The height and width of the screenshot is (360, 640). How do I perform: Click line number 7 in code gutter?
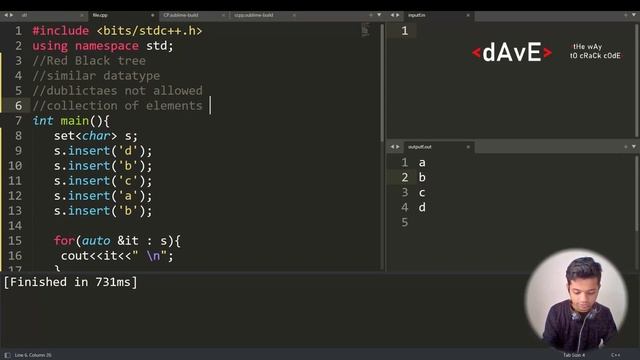[x=18, y=121]
